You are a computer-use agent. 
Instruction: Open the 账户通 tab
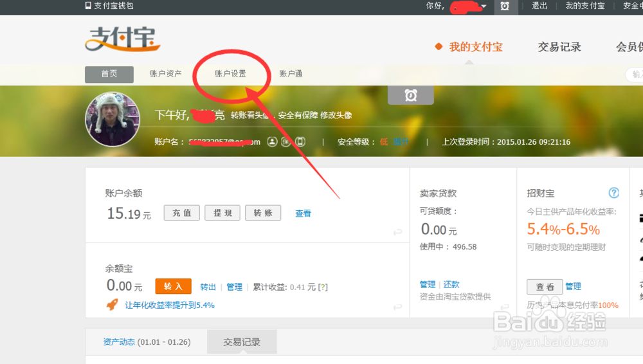click(x=291, y=74)
